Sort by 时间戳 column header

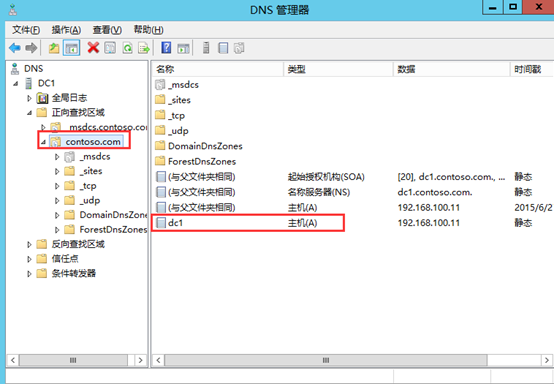(532, 69)
